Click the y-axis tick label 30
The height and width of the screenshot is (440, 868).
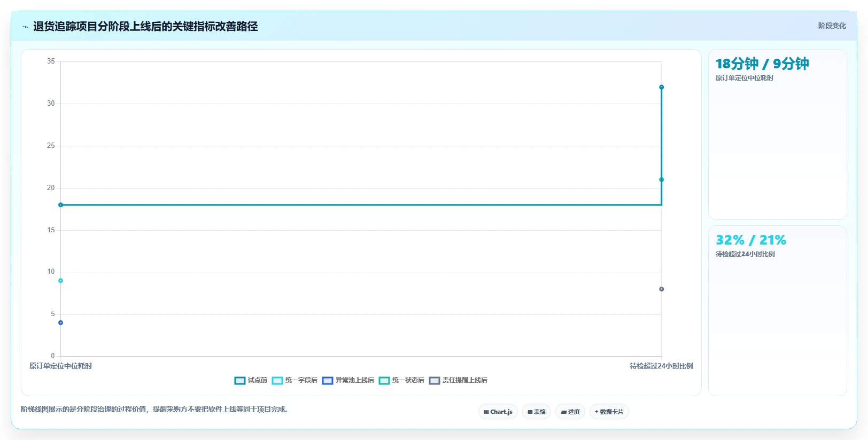51,104
